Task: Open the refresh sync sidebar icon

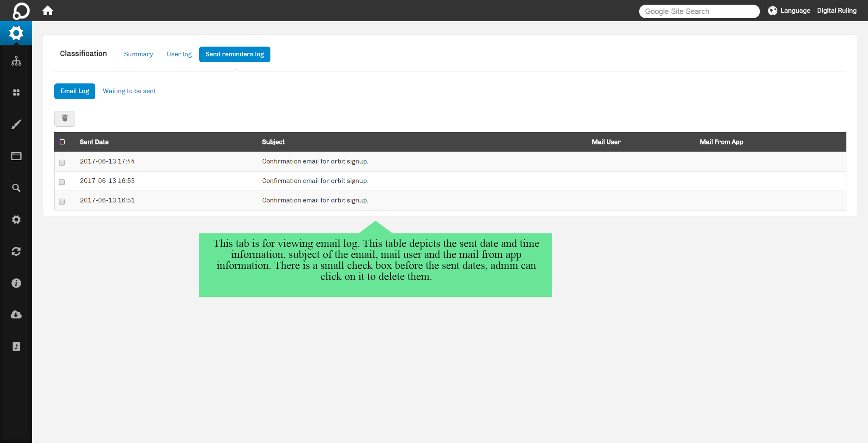Action: pyautogui.click(x=16, y=252)
